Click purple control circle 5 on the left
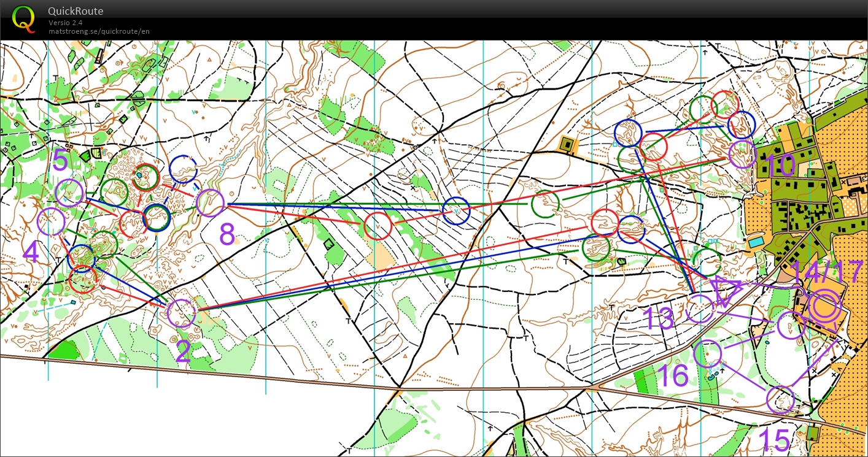Screen dimensions: 868x457 point(69,193)
